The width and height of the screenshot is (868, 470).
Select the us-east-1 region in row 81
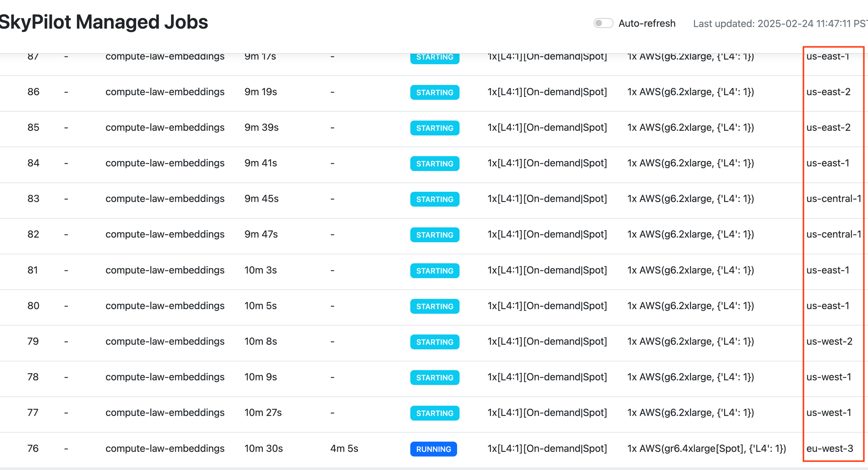pos(828,270)
